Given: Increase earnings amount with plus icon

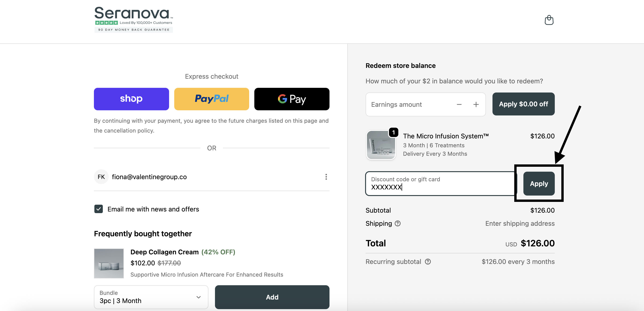Looking at the screenshot, I should pos(476,104).
